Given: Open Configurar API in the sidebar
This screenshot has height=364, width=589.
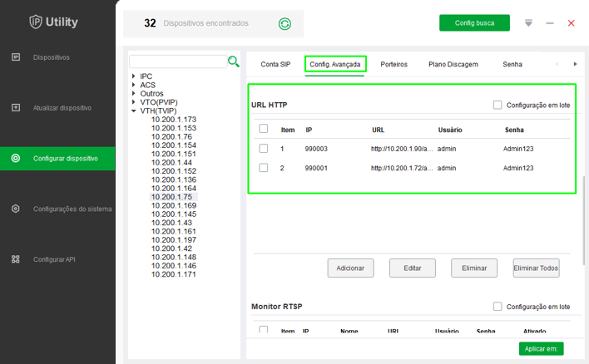Looking at the screenshot, I should coord(54,259).
